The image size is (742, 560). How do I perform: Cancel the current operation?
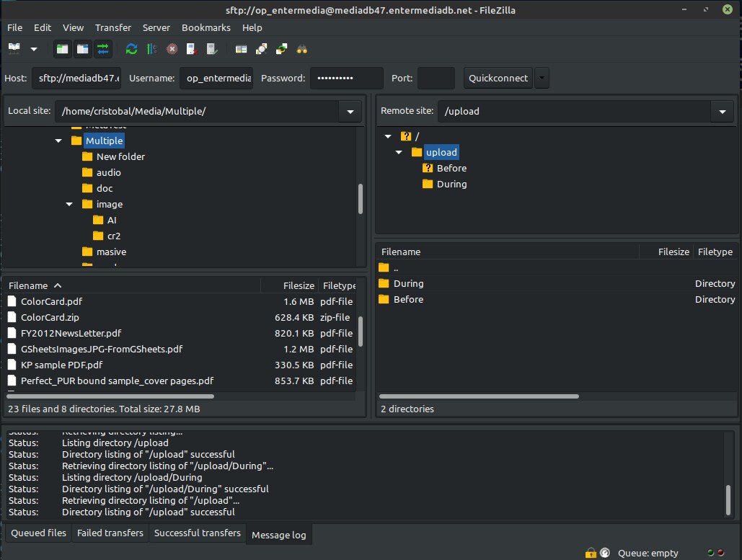pyautogui.click(x=172, y=49)
